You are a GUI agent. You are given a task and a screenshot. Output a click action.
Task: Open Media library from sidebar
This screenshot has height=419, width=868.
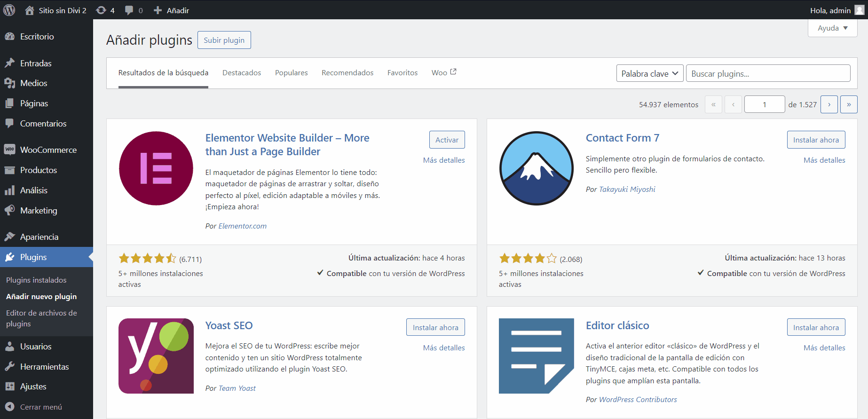(33, 83)
